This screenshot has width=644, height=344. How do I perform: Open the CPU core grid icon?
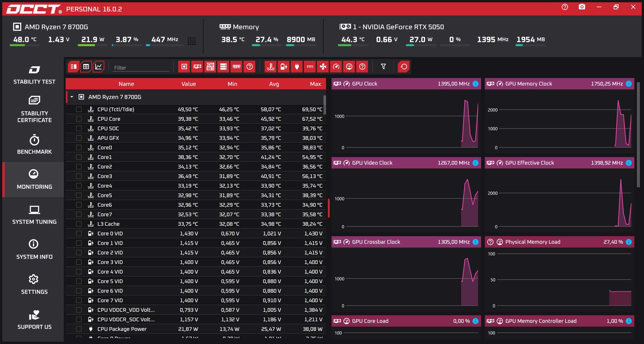pos(192,41)
